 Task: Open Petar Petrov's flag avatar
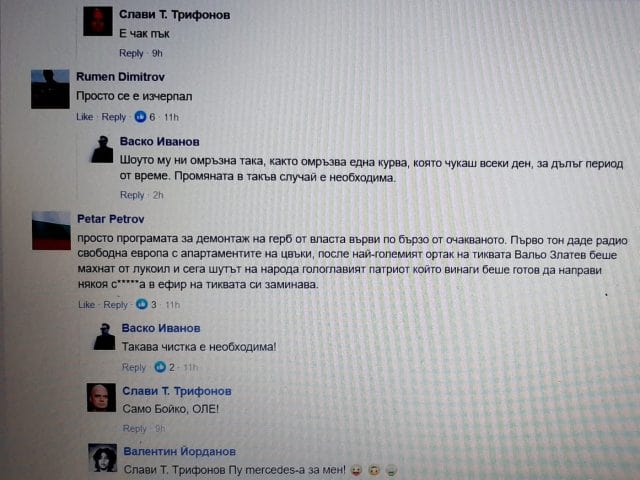point(51,231)
